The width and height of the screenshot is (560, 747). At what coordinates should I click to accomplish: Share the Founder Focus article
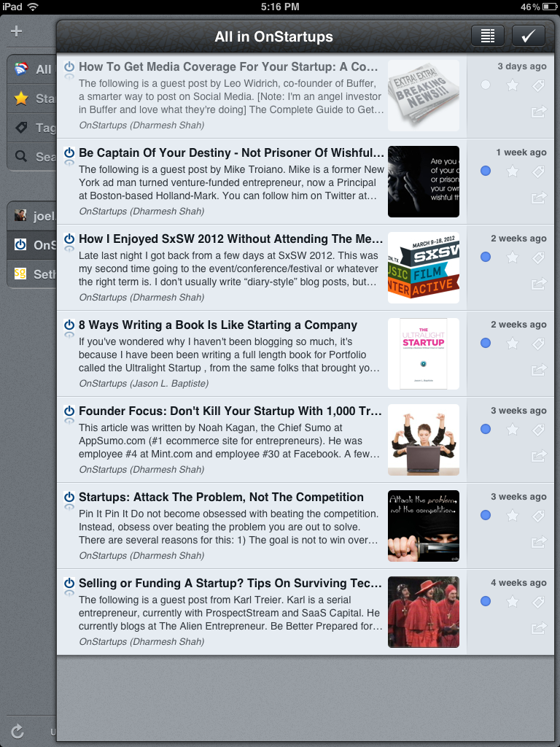tap(539, 456)
